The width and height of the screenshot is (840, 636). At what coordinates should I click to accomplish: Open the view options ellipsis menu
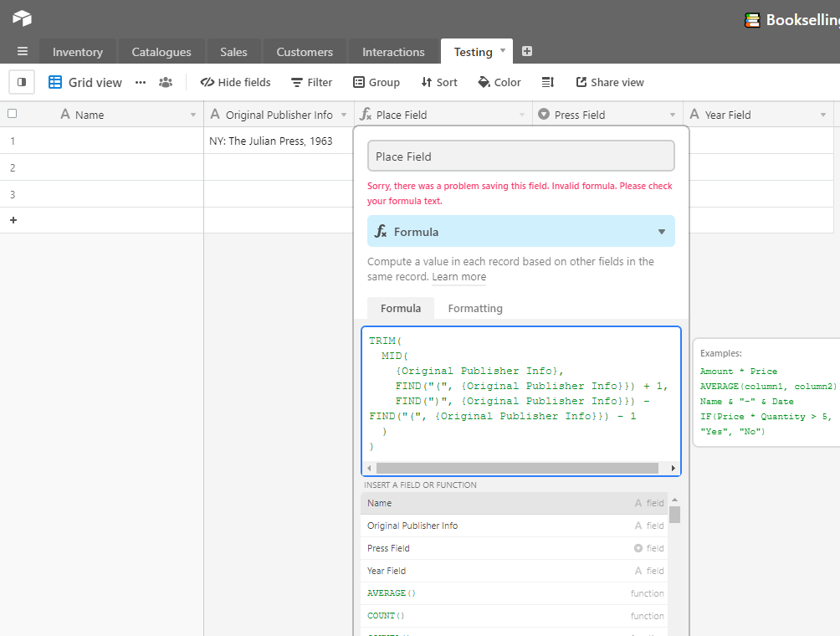click(x=141, y=83)
